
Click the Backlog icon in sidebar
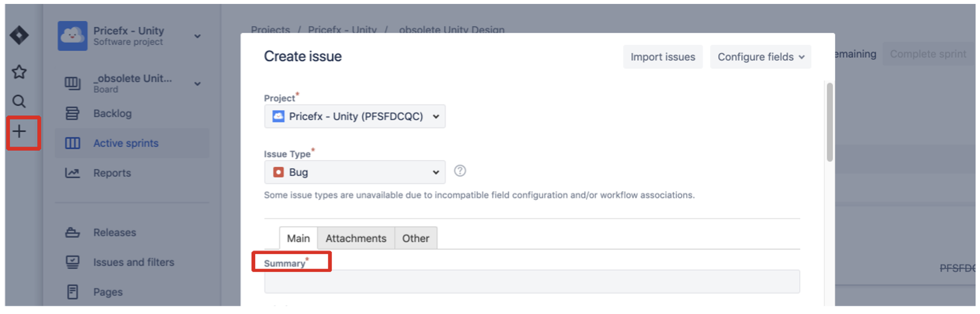click(73, 113)
